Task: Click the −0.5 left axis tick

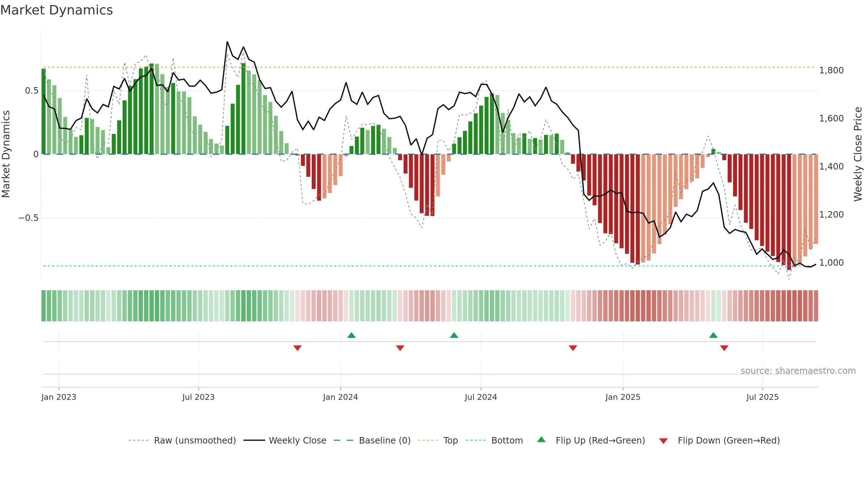Action: point(28,218)
